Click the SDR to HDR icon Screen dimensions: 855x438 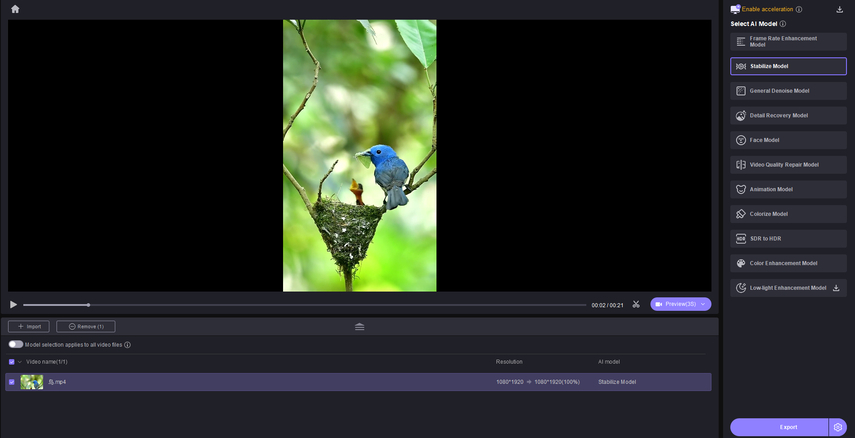pyautogui.click(x=740, y=238)
